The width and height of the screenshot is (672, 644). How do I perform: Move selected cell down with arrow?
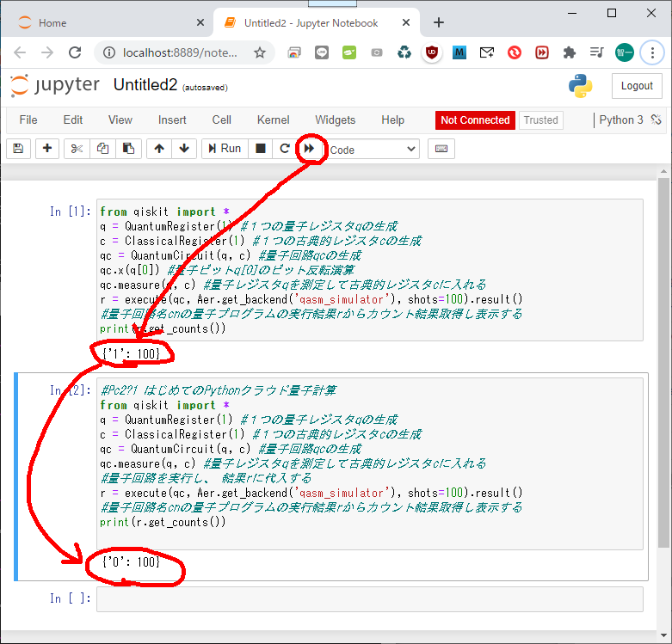coord(183,149)
